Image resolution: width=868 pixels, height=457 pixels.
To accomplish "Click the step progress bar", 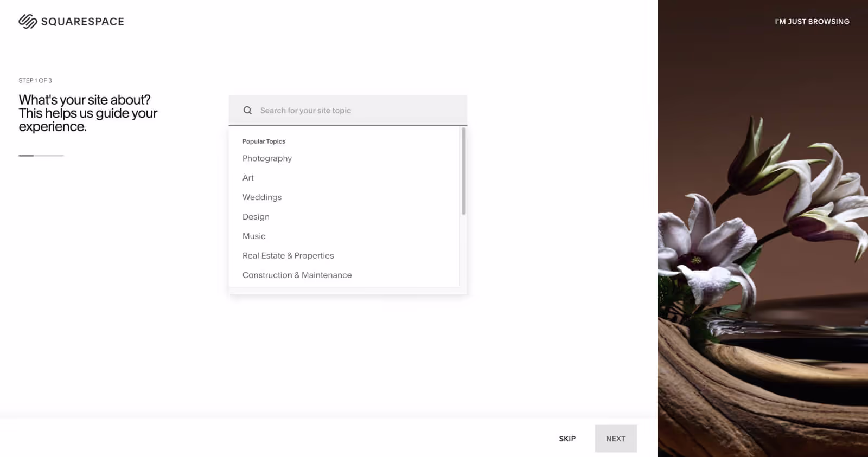I will (41, 156).
